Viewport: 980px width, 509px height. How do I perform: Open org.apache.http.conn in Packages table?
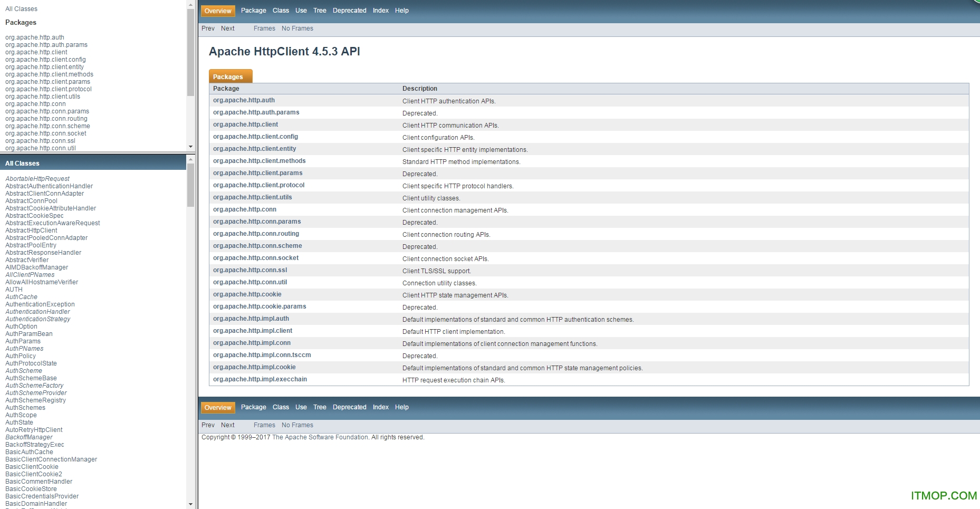(245, 209)
